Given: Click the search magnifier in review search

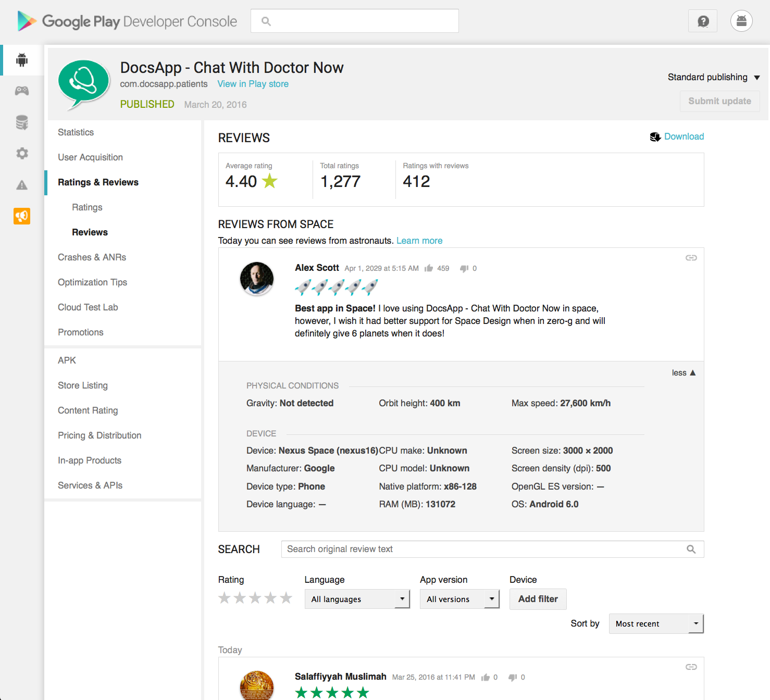Looking at the screenshot, I should (x=691, y=549).
